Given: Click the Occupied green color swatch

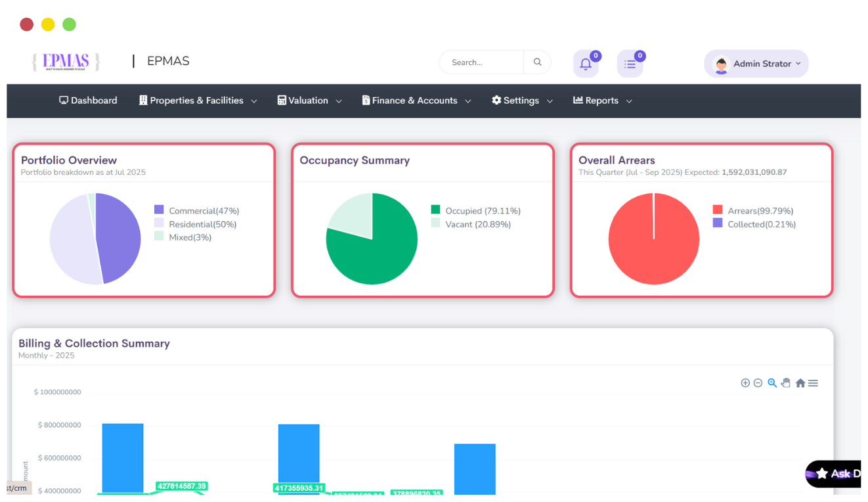Looking at the screenshot, I should click(x=435, y=210).
